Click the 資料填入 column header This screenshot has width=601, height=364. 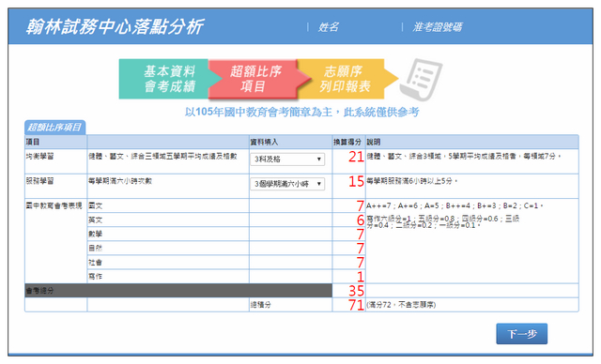(x=264, y=142)
